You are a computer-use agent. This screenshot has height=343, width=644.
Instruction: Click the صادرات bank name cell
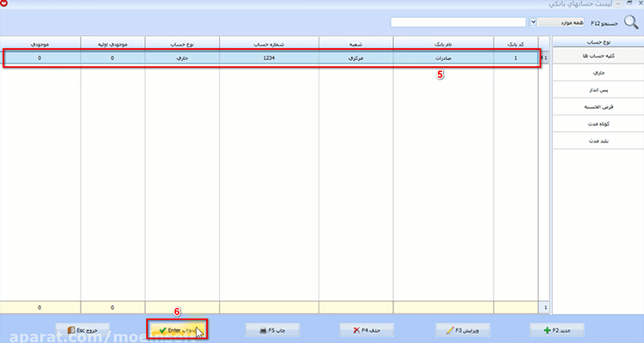(443, 58)
